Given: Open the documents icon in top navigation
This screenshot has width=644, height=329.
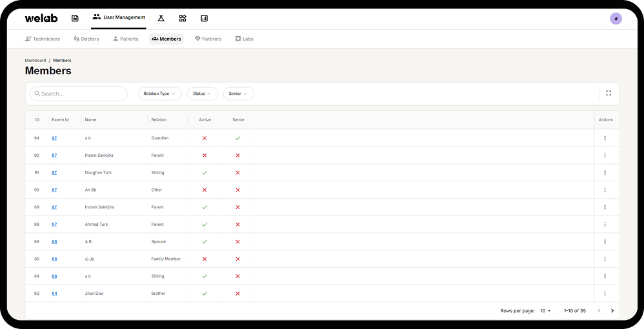Looking at the screenshot, I should click(75, 18).
